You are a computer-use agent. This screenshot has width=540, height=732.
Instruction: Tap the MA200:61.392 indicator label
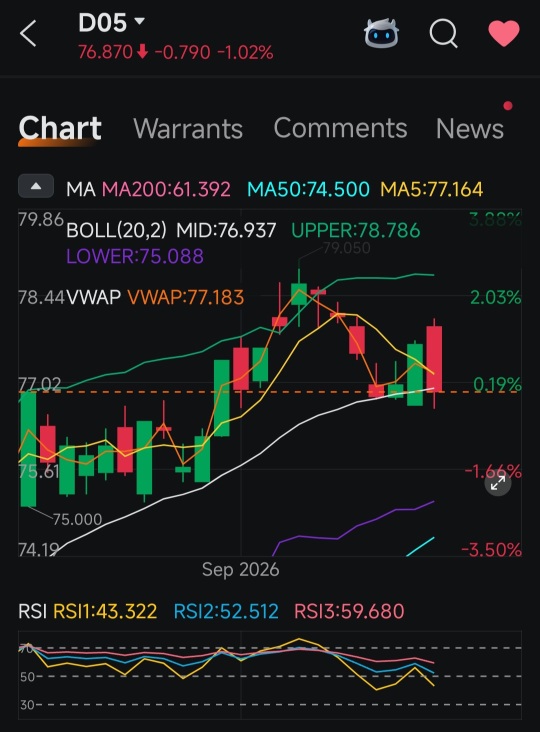(166, 190)
